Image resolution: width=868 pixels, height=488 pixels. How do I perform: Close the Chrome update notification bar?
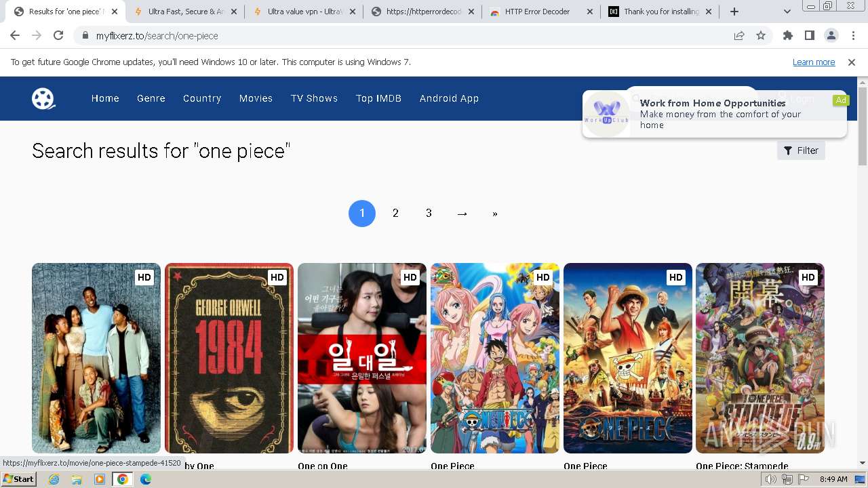852,62
